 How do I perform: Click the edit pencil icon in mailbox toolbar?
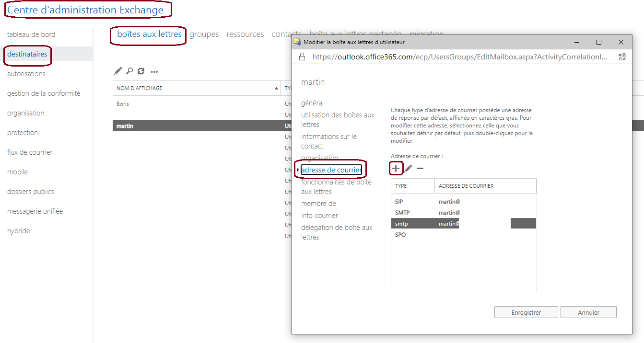pyautogui.click(x=118, y=71)
